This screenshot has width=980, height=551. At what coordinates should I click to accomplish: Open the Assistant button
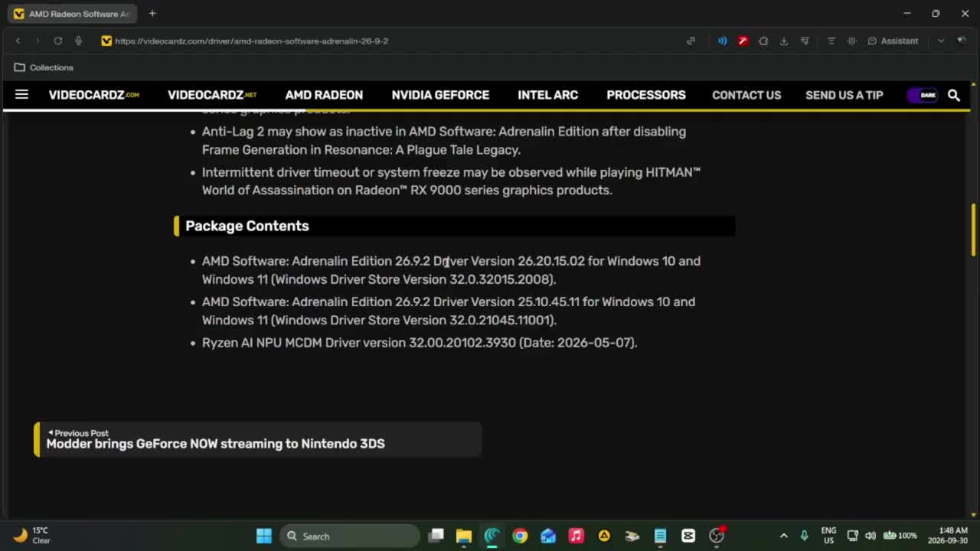[893, 41]
